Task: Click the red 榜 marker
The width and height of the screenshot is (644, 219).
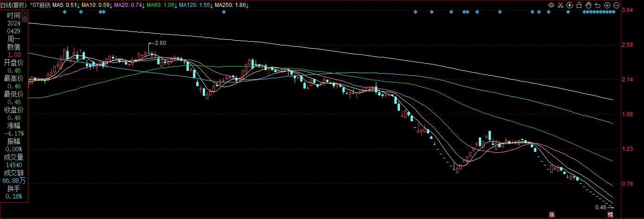Action: click(x=611, y=215)
